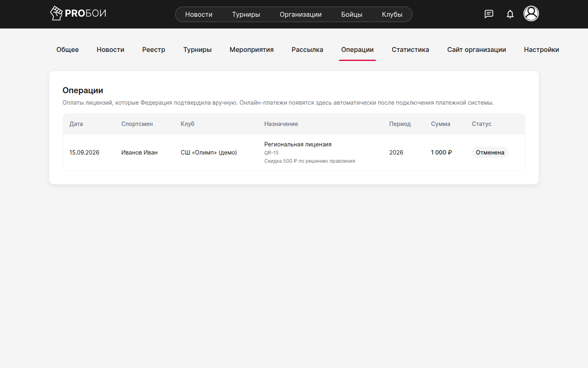Open the Рассылка tab
The image size is (588, 368).
pyautogui.click(x=307, y=49)
